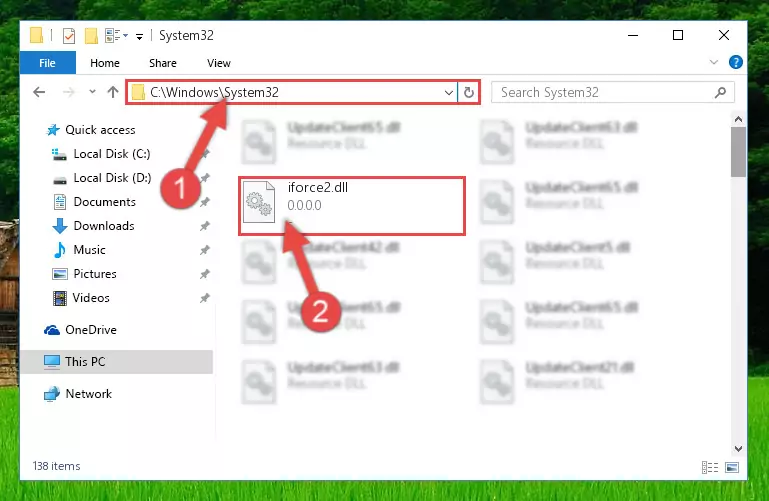The height and width of the screenshot is (501, 769).
Task: Open the recent locations dropdown
Action: pyautogui.click(x=92, y=92)
